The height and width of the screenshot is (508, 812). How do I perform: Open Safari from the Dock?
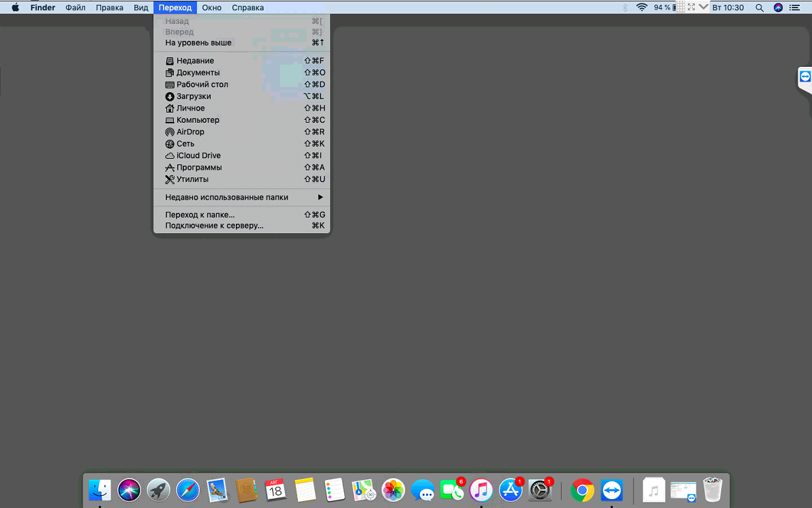pyautogui.click(x=188, y=490)
